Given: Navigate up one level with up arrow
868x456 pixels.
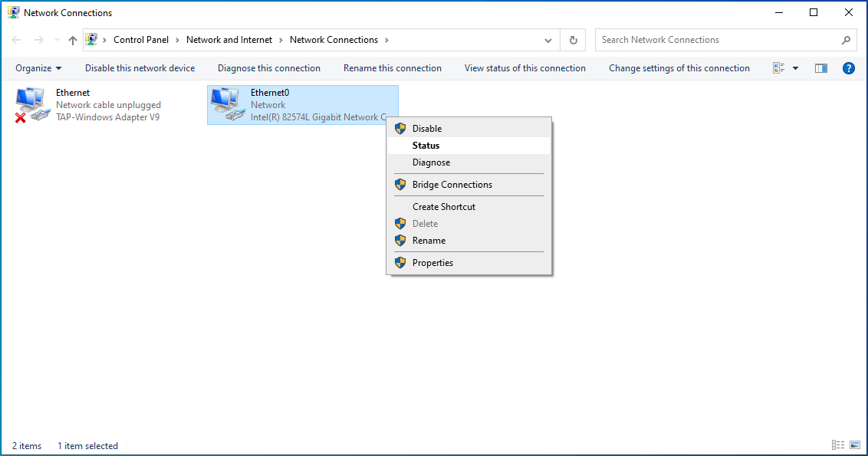Looking at the screenshot, I should (x=73, y=40).
